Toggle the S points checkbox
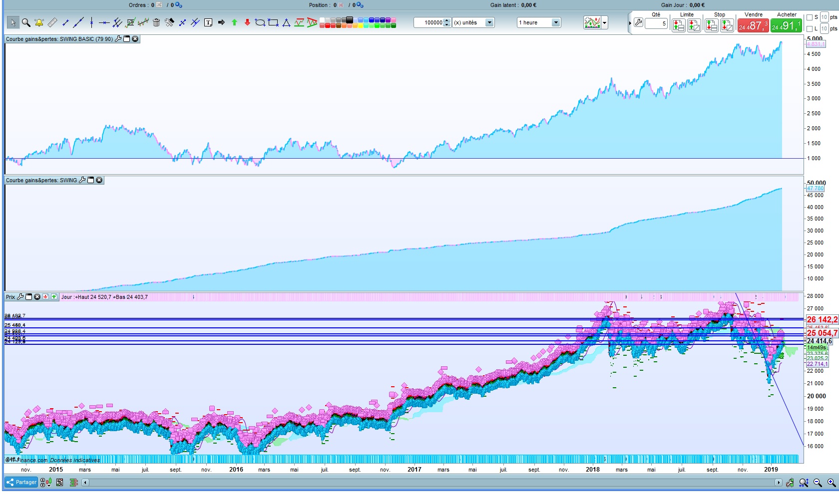This screenshot has width=839, height=504. pyautogui.click(x=810, y=17)
